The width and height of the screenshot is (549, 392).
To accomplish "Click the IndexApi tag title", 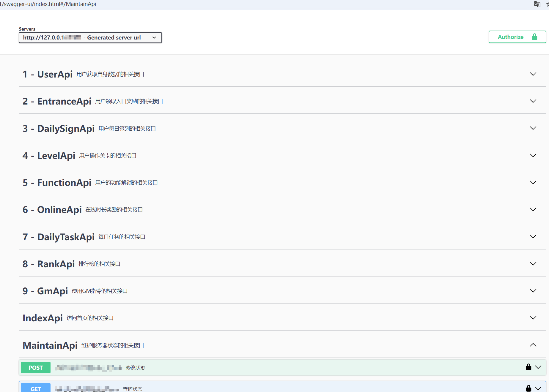I will [x=43, y=318].
